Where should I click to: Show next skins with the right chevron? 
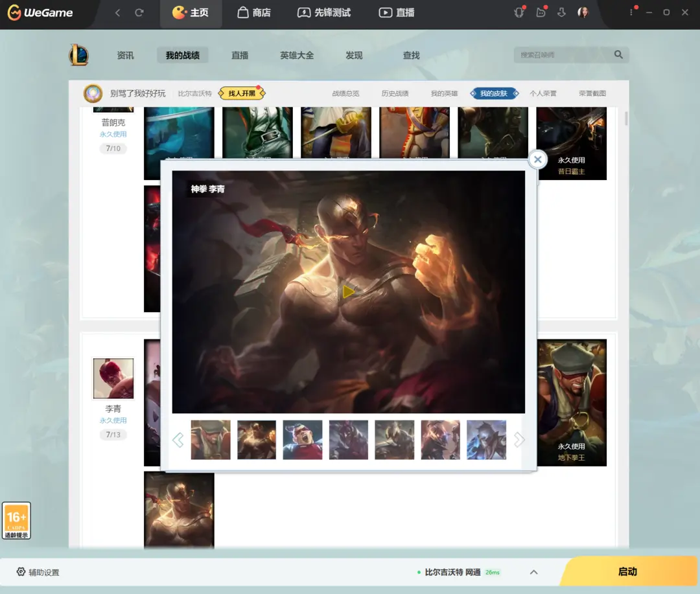519,440
